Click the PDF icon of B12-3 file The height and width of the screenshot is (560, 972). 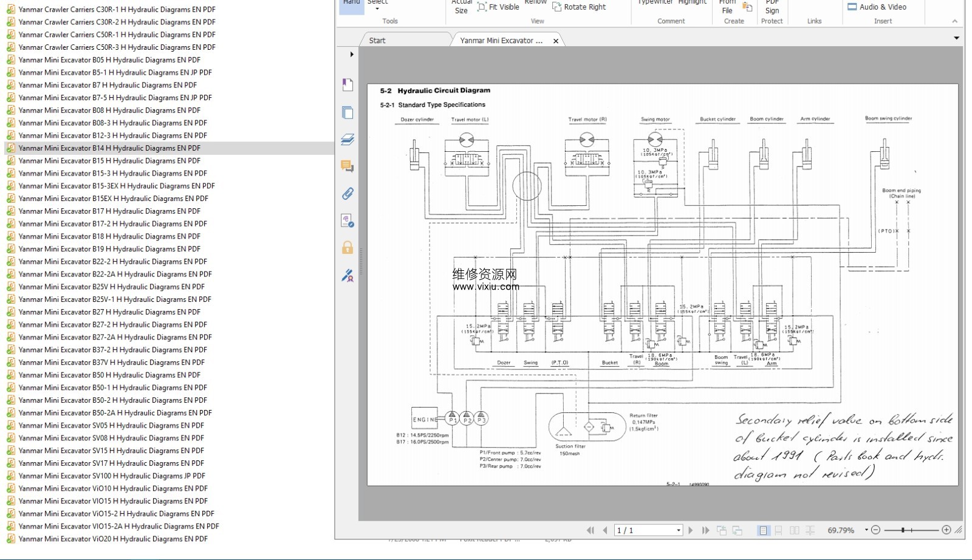(x=11, y=135)
